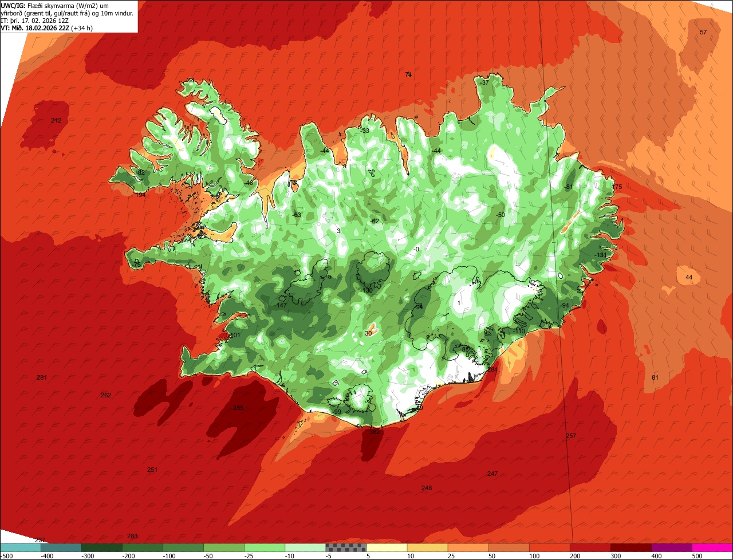Click the map value '74' north of Iceland
This screenshot has width=733, height=560.
(x=408, y=74)
